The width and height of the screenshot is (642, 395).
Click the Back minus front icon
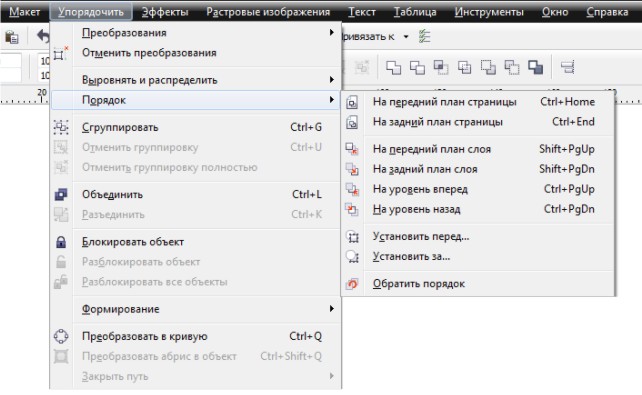tap(512, 67)
